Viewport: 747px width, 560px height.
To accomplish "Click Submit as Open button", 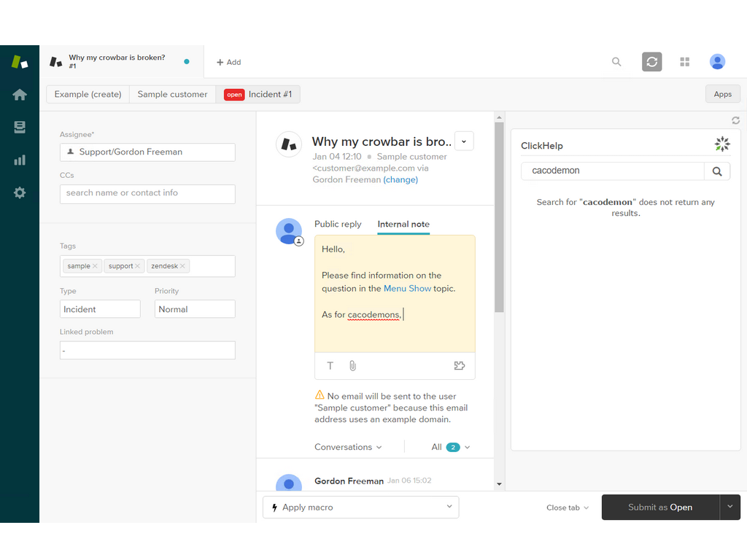I will coord(660,507).
